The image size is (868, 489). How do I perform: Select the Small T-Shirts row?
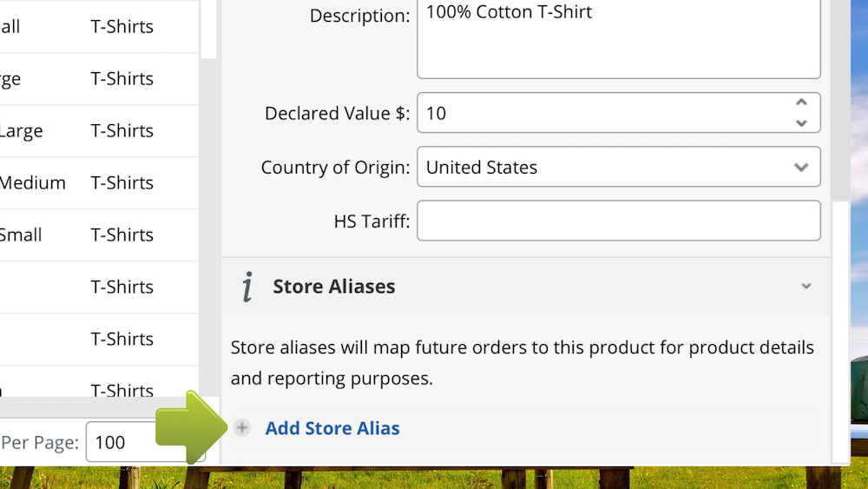[99, 235]
